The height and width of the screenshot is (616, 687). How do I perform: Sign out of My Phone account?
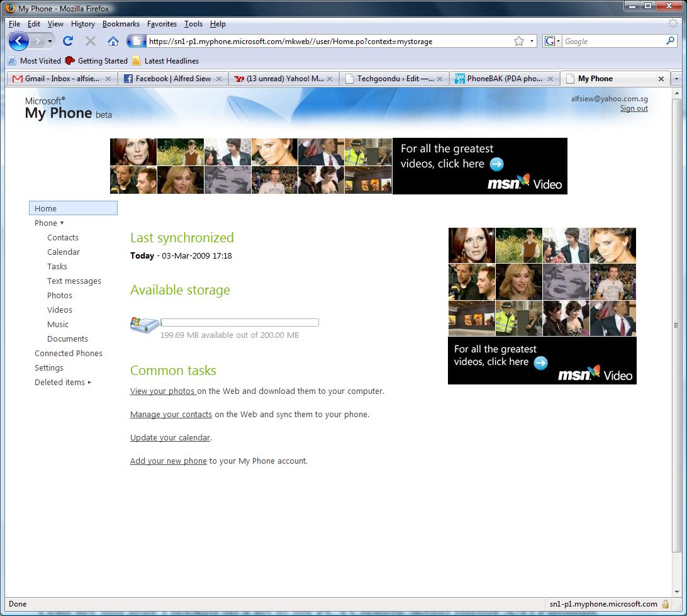pyautogui.click(x=634, y=109)
